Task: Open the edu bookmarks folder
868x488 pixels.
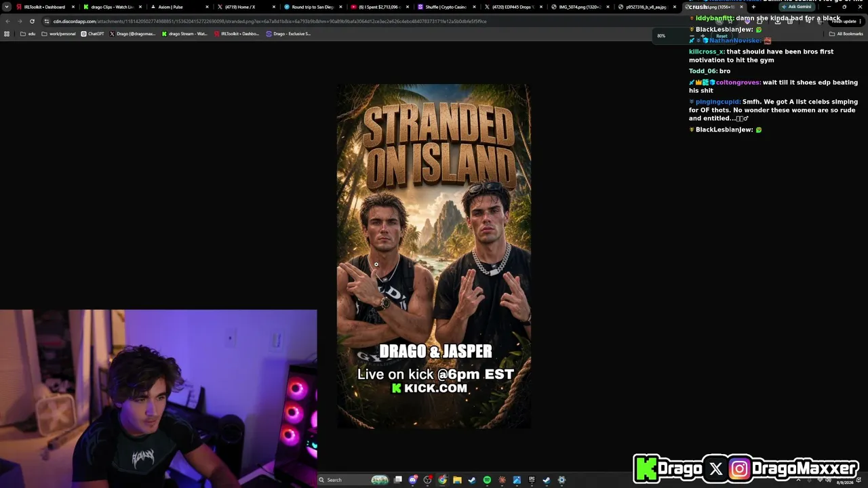Action: tap(28, 34)
